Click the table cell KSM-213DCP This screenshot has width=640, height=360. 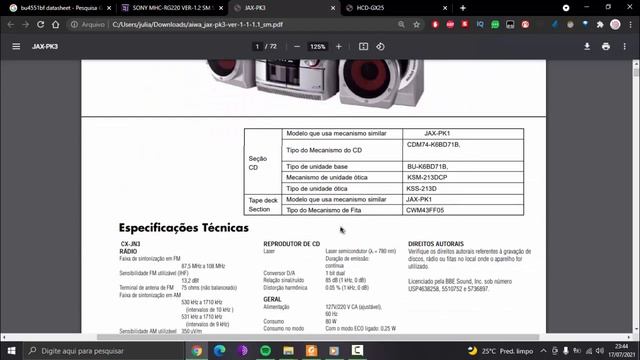(x=463, y=177)
